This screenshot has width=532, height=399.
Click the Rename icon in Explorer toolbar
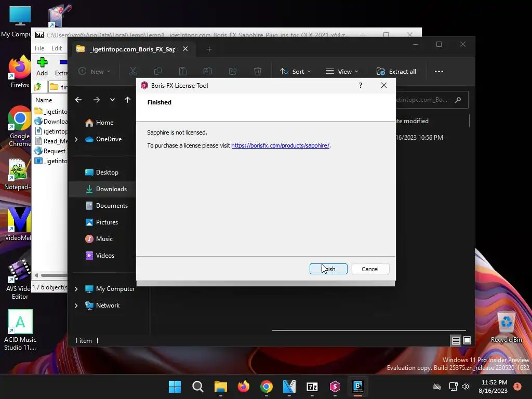(x=208, y=71)
